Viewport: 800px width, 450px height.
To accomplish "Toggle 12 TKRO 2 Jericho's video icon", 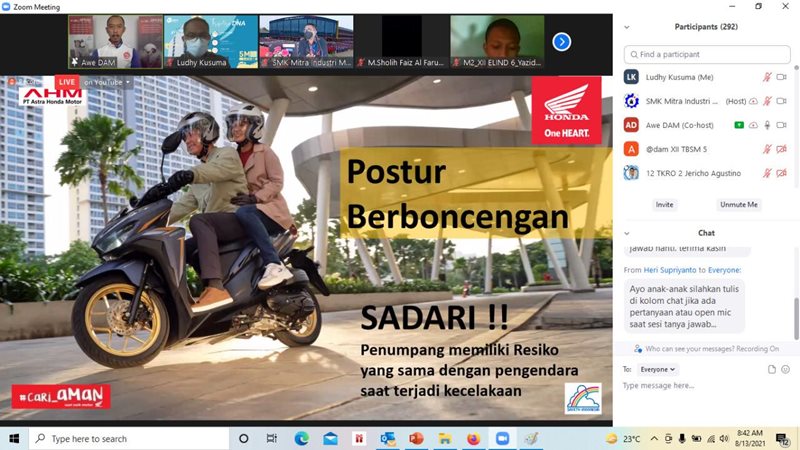I will (782, 173).
